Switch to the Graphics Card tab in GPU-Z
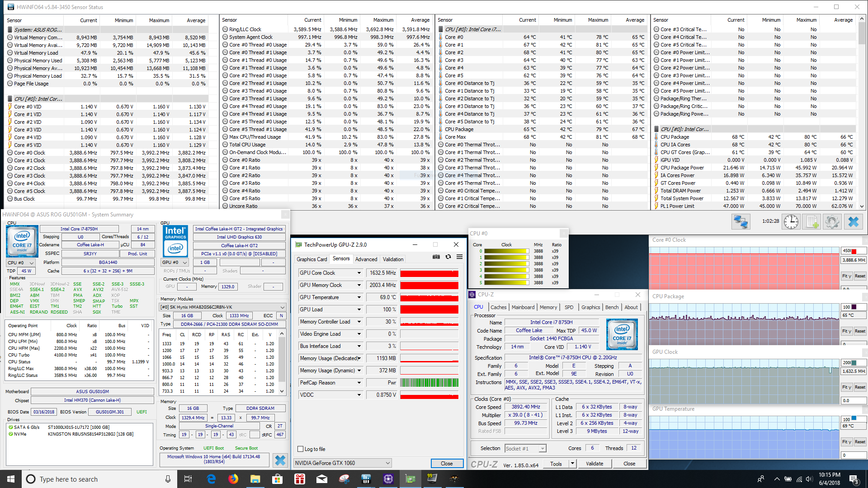 point(311,259)
